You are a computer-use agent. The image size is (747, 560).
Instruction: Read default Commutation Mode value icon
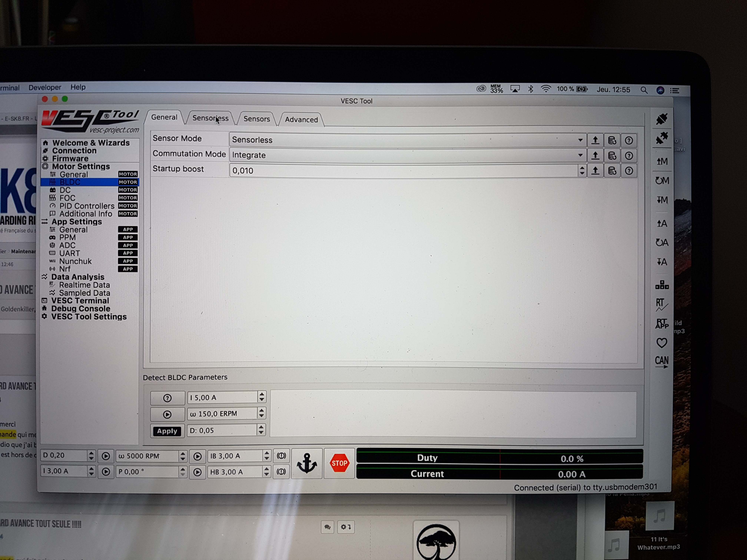(612, 156)
